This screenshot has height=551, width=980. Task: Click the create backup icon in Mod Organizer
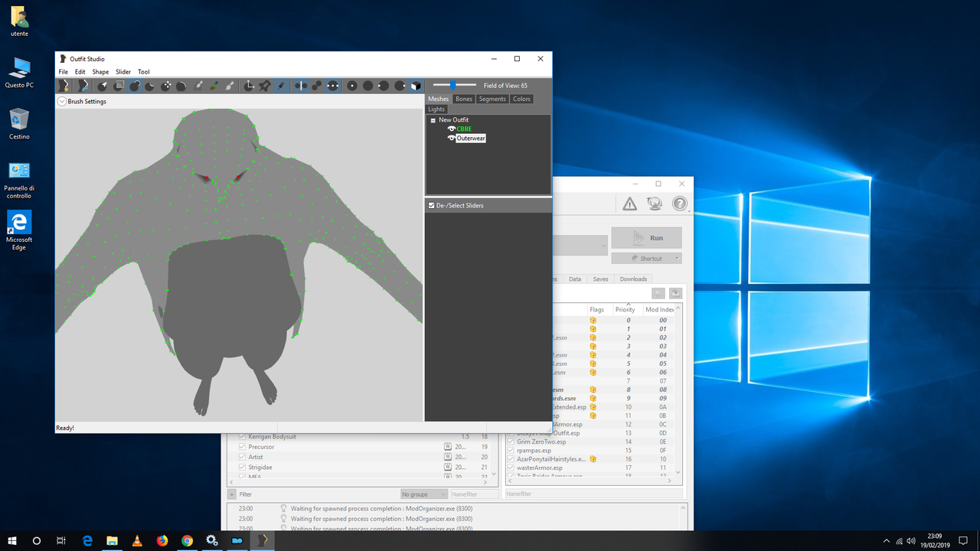(x=675, y=293)
